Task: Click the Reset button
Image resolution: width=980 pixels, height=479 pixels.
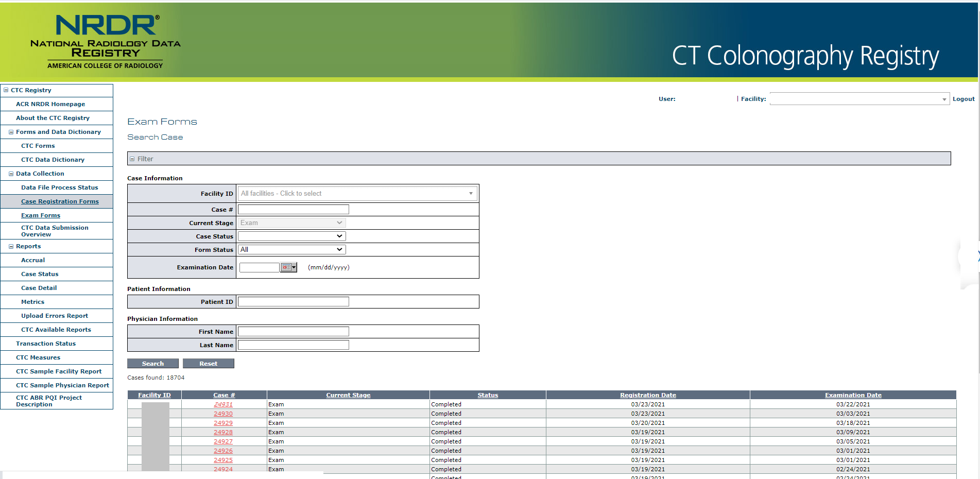Action: (209, 364)
